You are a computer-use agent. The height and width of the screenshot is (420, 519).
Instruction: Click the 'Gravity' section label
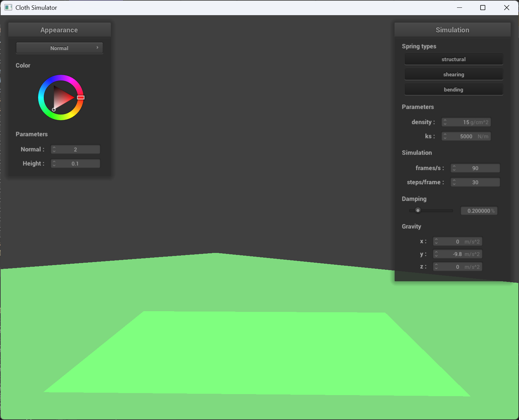[411, 226]
